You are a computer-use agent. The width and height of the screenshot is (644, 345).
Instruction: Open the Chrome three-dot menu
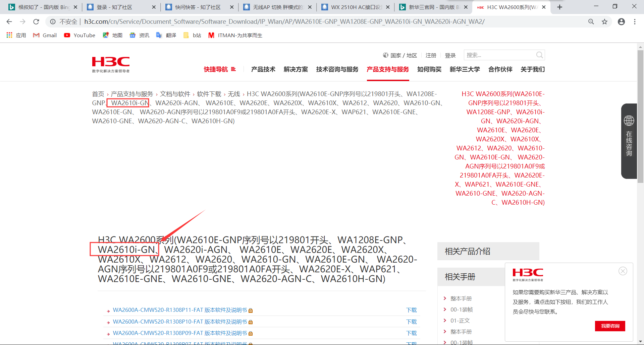[635, 22]
